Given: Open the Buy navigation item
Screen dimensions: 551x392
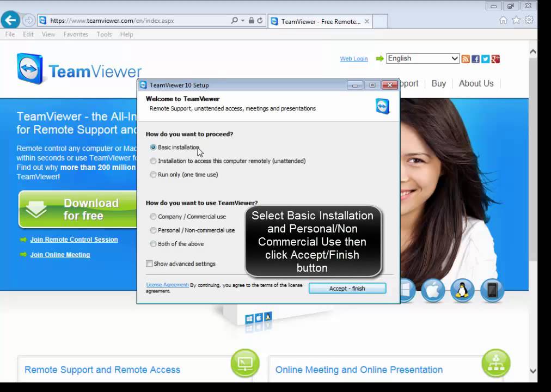Looking at the screenshot, I should point(438,84).
